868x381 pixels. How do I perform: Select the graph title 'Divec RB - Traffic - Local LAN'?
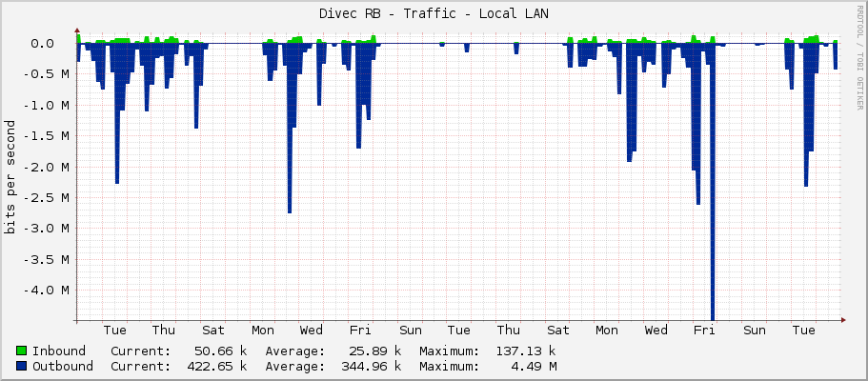pyautogui.click(x=434, y=14)
